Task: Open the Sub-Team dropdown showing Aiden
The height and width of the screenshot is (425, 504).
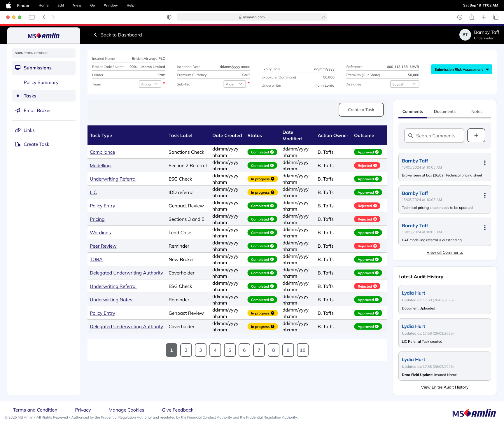Action: (235, 84)
